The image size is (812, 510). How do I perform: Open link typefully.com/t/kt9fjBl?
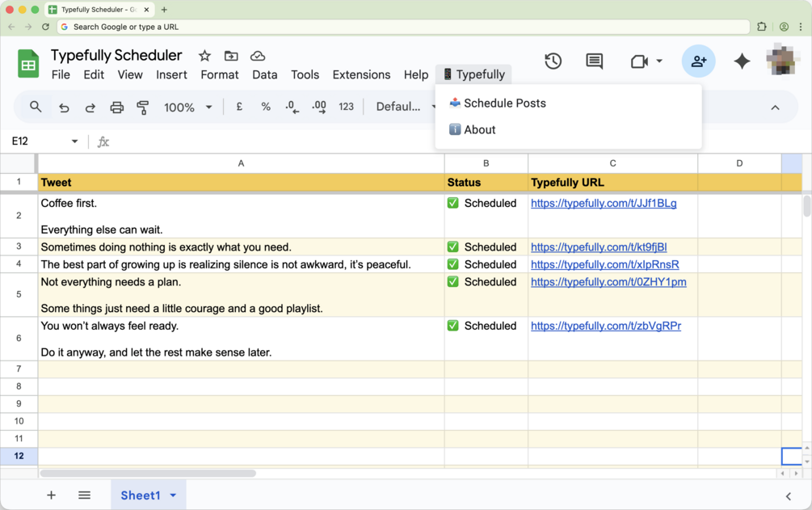pos(599,247)
